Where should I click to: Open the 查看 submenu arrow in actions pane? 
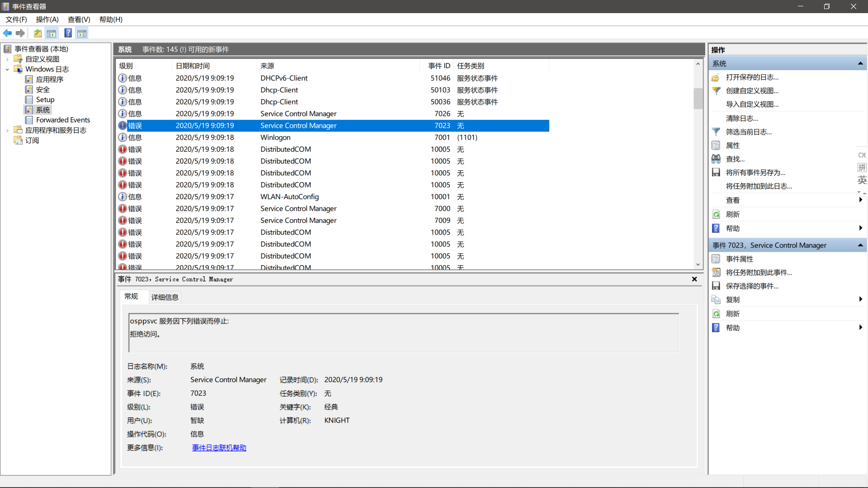(860, 200)
